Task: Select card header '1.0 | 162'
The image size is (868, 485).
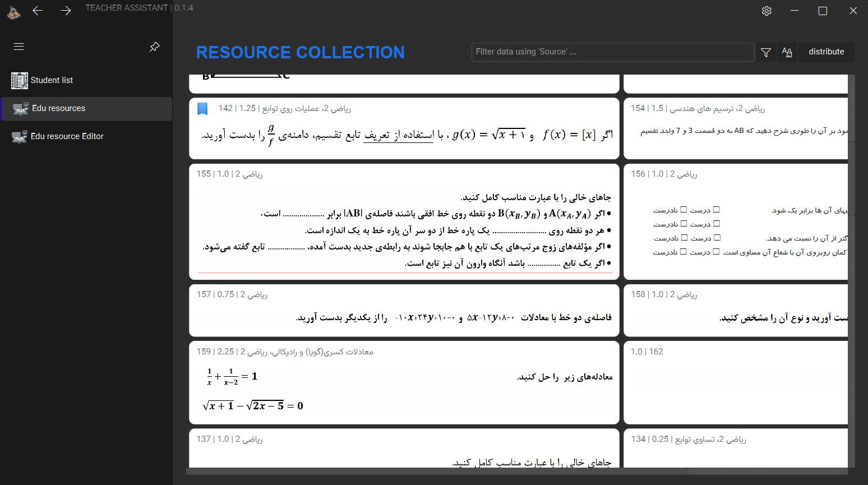Action: tap(647, 352)
